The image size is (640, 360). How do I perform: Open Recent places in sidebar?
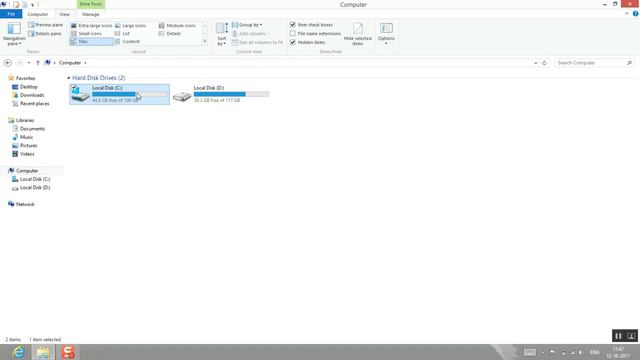[x=34, y=104]
